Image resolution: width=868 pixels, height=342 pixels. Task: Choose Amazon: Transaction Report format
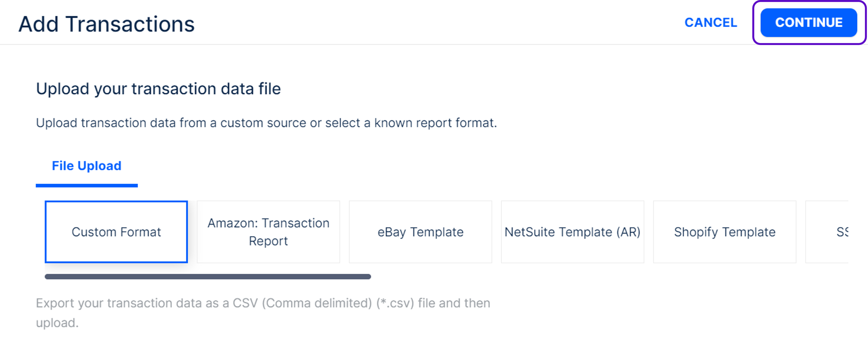(x=268, y=232)
